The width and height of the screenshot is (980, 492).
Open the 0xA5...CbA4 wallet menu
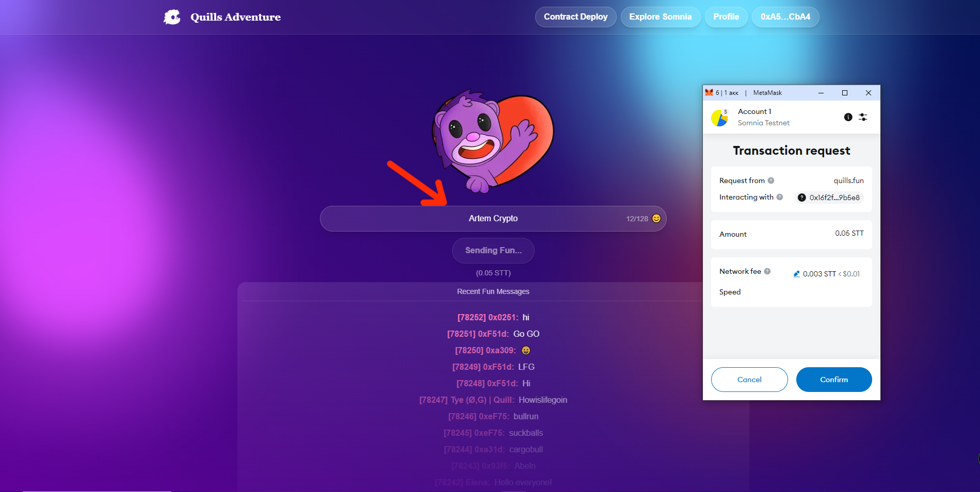(x=785, y=17)
